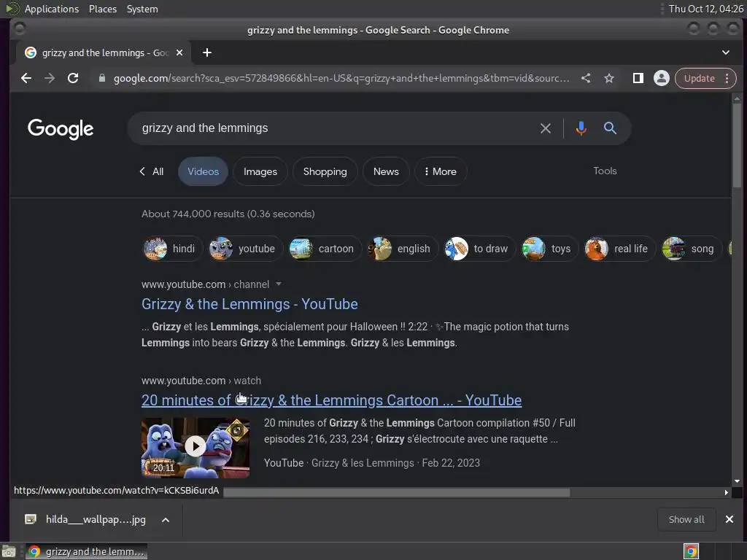Close the grizzy and the lemmings tab
This screenshot has width=747, height=560.
pyautogui.click(x=179, y=52)
